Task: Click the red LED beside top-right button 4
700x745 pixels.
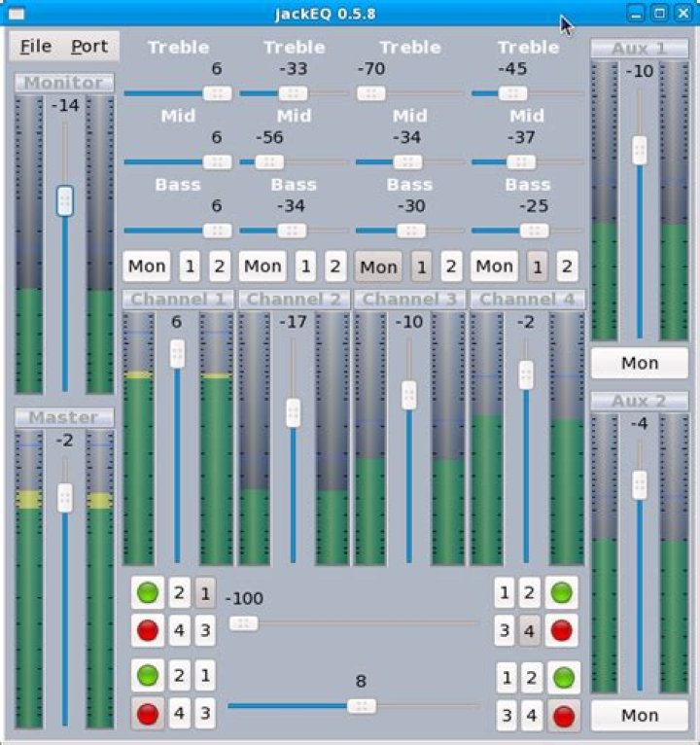Action: point(561,630)
